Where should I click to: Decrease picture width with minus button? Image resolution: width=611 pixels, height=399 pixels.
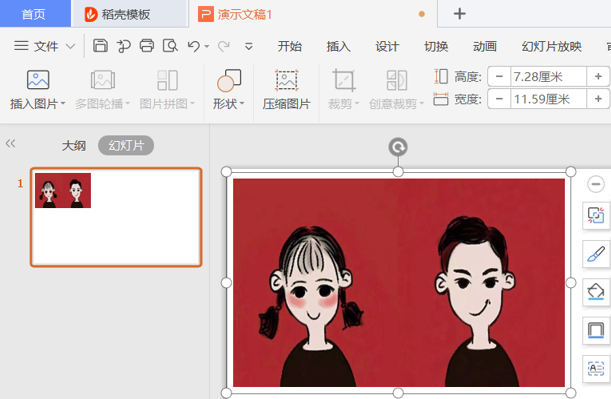point(499,99)
